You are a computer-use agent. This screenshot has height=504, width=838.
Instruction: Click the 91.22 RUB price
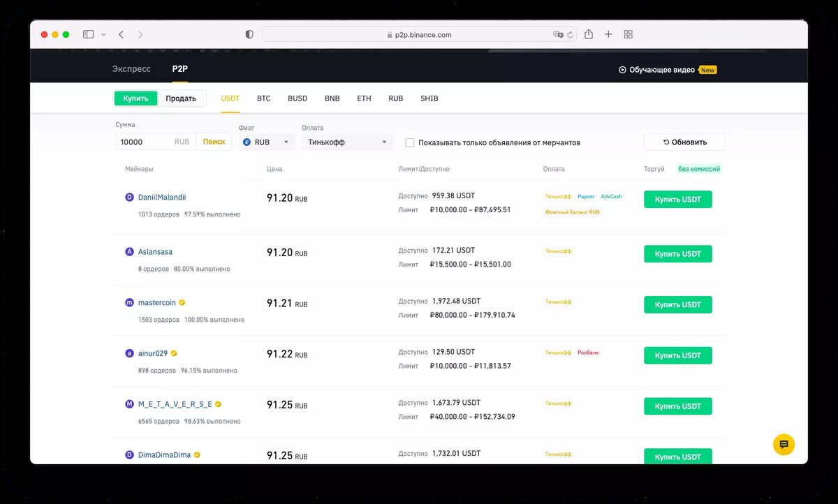(287, 355)
